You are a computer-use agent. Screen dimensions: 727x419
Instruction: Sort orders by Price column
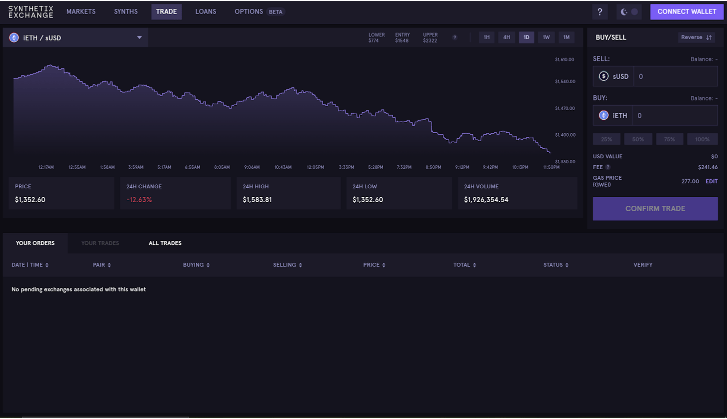pos(374,265)
